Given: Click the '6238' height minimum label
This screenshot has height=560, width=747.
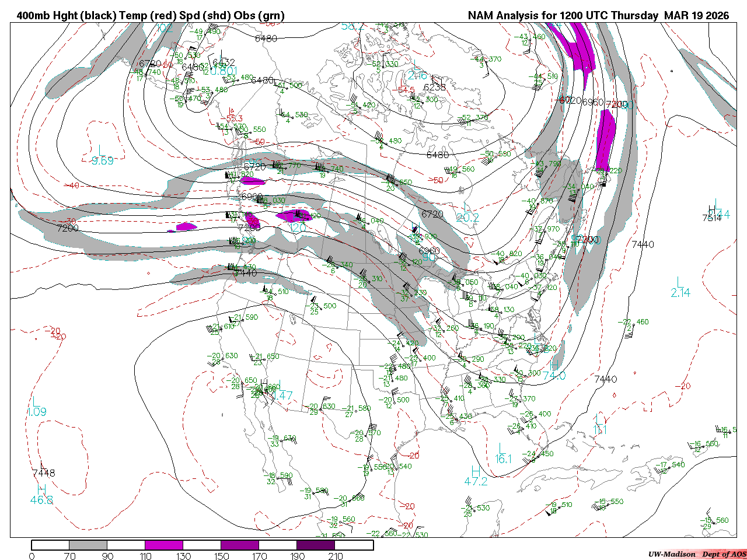Looking at the screenshot, I should pos(435,87).
